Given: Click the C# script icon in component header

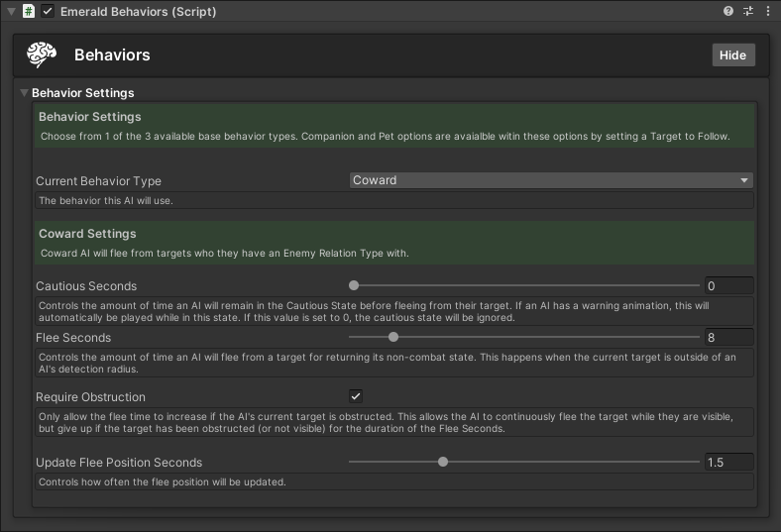Looking at the screenshot, I should [x=29, y=12].
